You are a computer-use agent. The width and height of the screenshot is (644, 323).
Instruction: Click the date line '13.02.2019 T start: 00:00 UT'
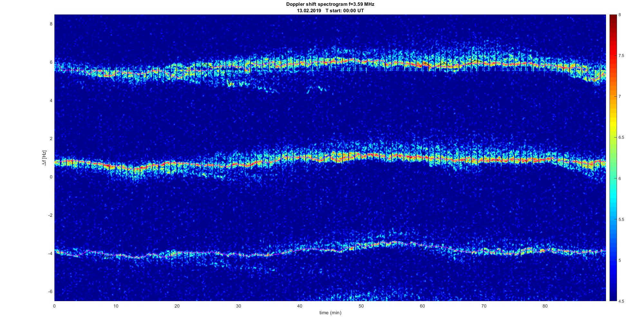tap(330, 11)
